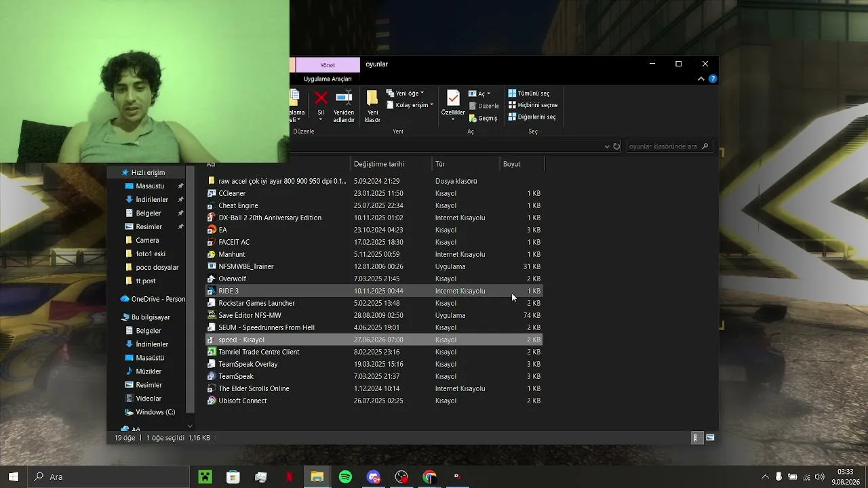Expand the address bar history dropdown
This screenshot has width=868, height=488.
click(607, 146)
